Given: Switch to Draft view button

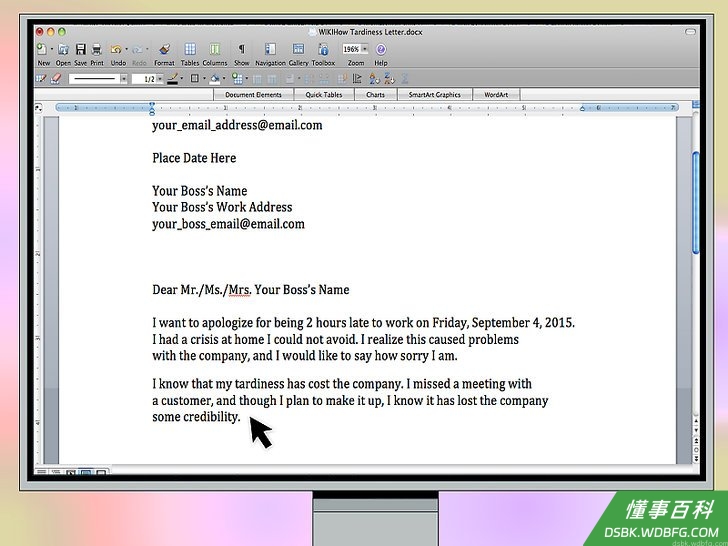Looking at the screenshot, I should coord(41,472).
